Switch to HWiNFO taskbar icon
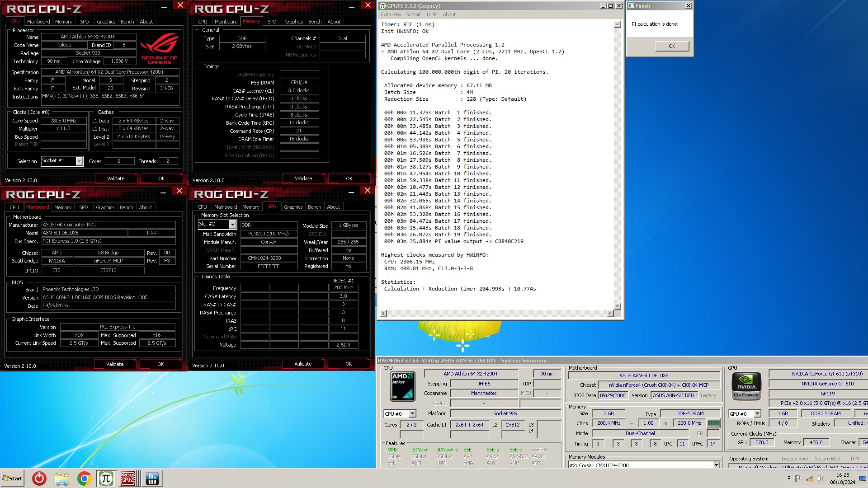 point(152,479)
